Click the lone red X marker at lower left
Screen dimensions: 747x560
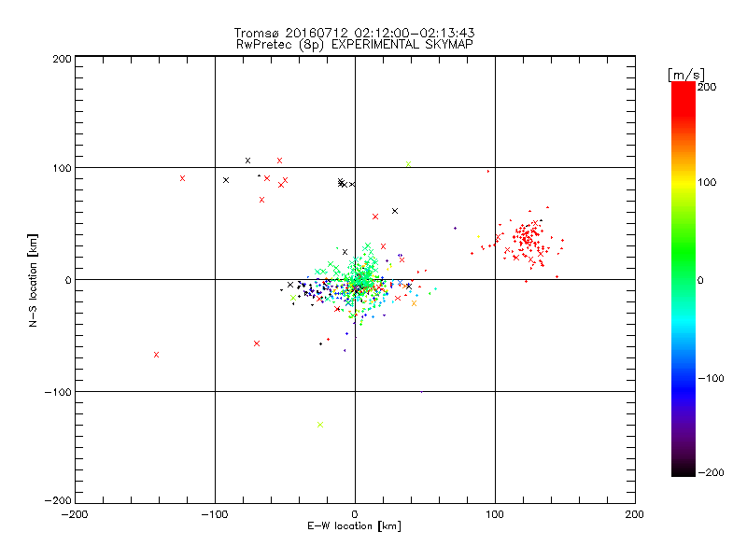pyautogui.click(x=156, y=355)
